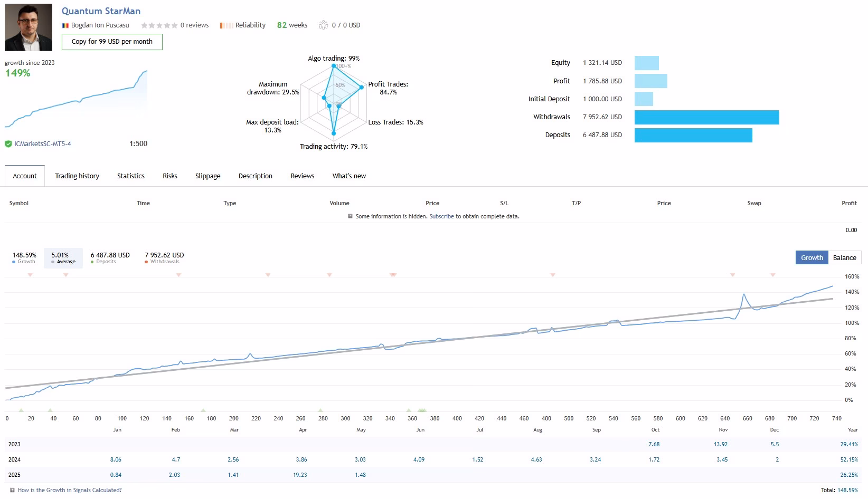Click the author profile photo

pyautogui.click(x=29, y=27)
